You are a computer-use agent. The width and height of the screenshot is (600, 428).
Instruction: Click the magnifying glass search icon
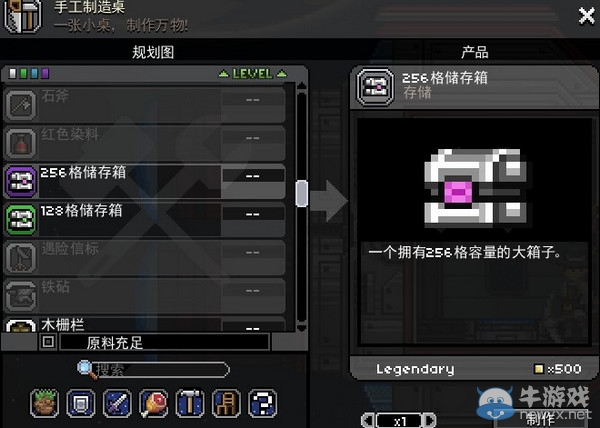[87, 369]
